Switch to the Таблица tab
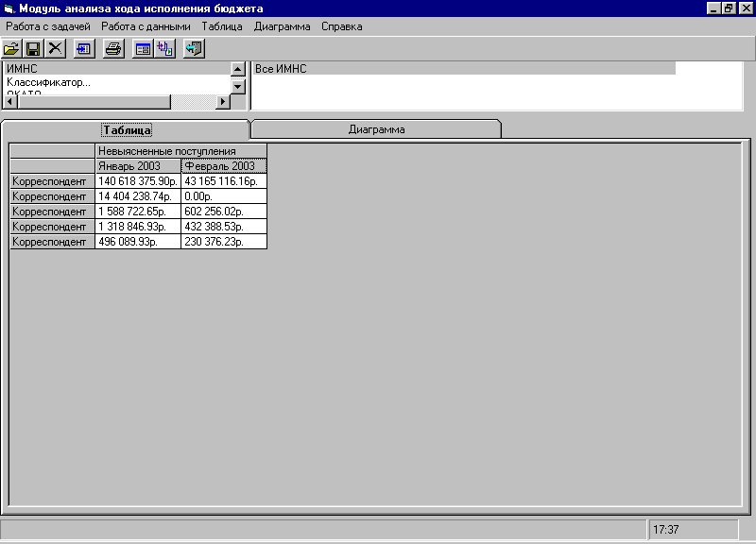This screenshot has height=544, width=756. (127, 130)
